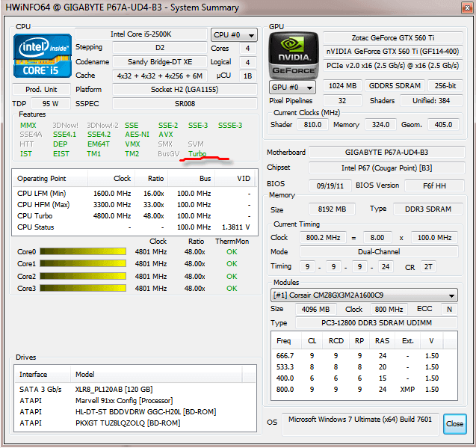Click the Sandy Bridge-DT XE codename field
This screenshot has height=448, width=476.
click(160, 62)
